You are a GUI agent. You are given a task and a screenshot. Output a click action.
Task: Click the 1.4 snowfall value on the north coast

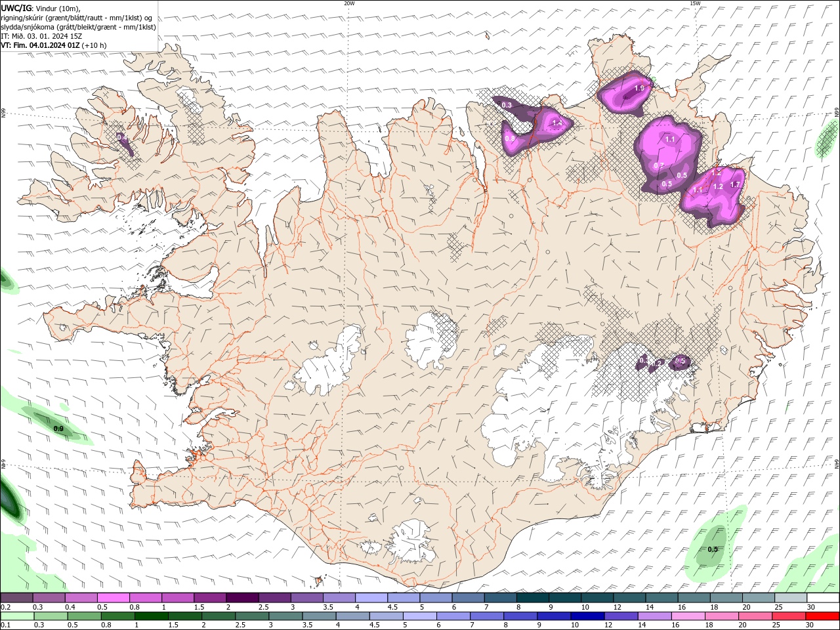[557, 123]
